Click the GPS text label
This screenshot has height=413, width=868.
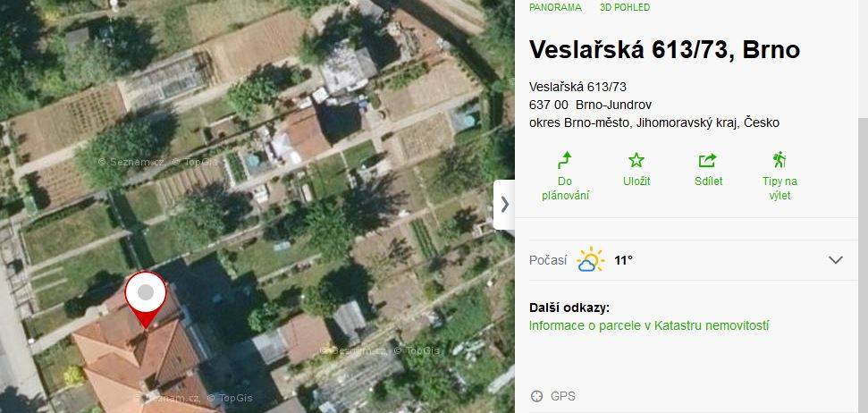click(563, 396)
